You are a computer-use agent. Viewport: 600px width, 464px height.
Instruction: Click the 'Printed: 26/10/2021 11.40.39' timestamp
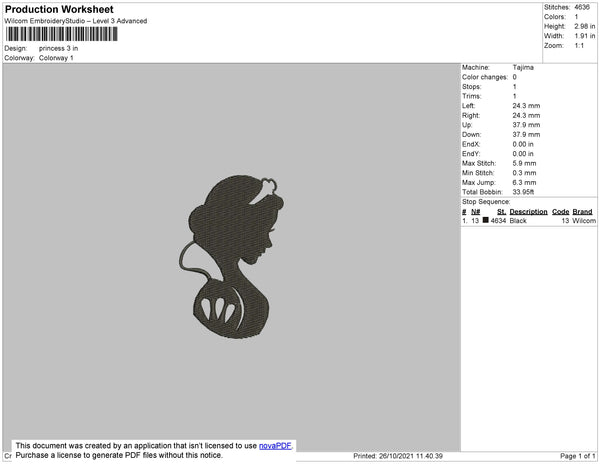coord(398,456)
